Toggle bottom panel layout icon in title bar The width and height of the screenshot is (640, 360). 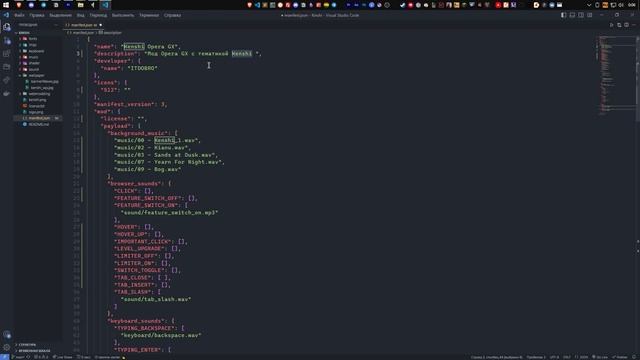tap(572, 15)
